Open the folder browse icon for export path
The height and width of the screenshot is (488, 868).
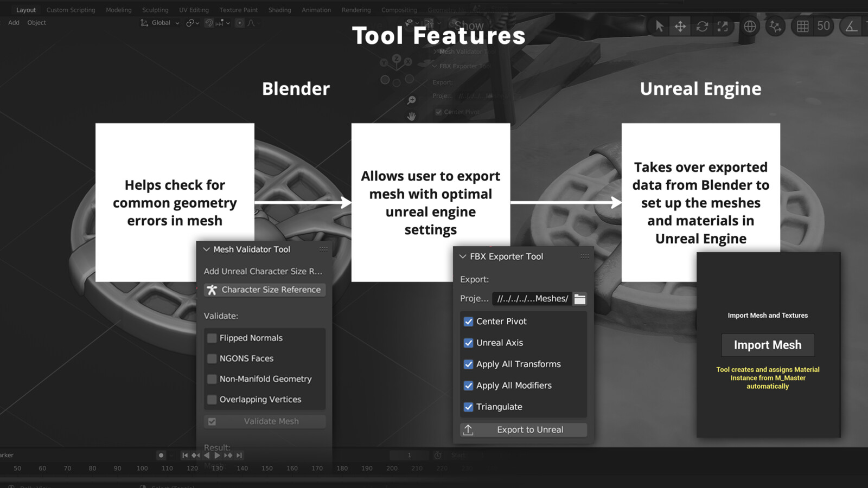(x=580, y=299)
